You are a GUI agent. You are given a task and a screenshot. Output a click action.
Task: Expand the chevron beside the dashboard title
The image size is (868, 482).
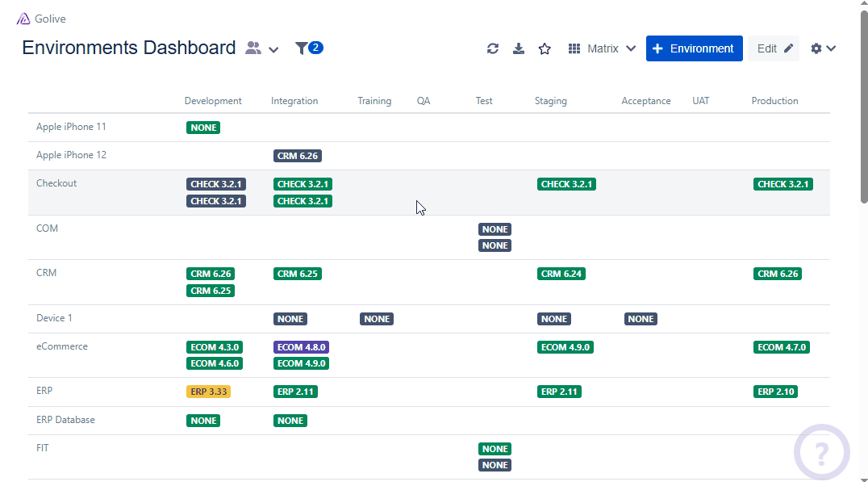pos(273,49)
